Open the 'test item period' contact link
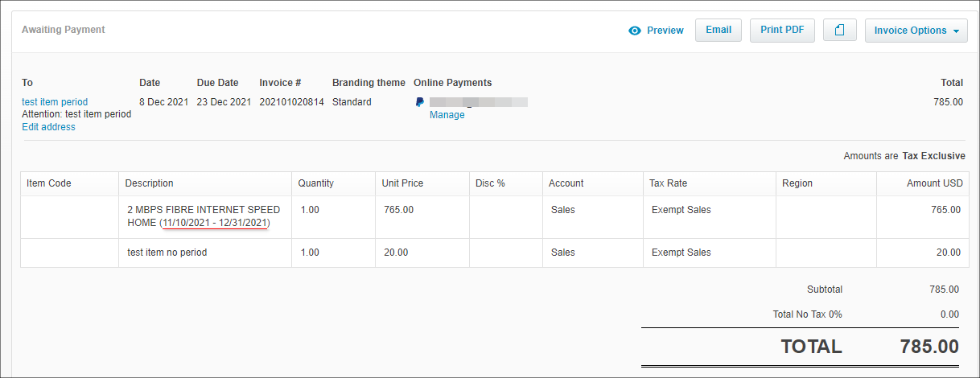This screenshot has width=980, height=378. tap(55, 102)
